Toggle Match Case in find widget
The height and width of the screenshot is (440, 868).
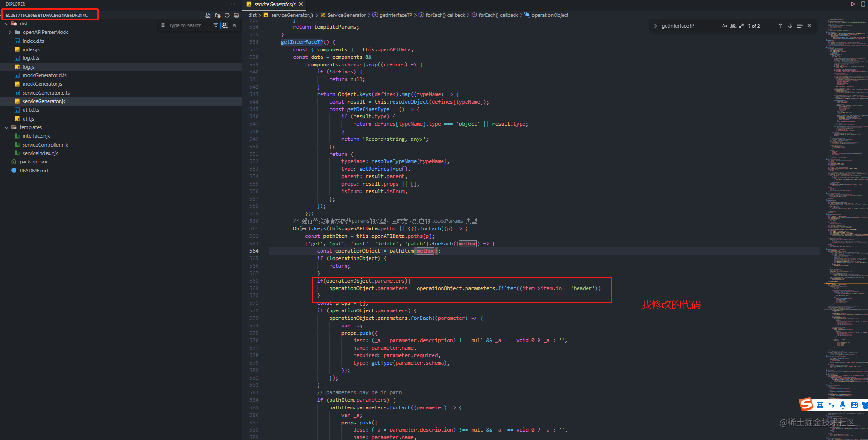tap(724, 26)
